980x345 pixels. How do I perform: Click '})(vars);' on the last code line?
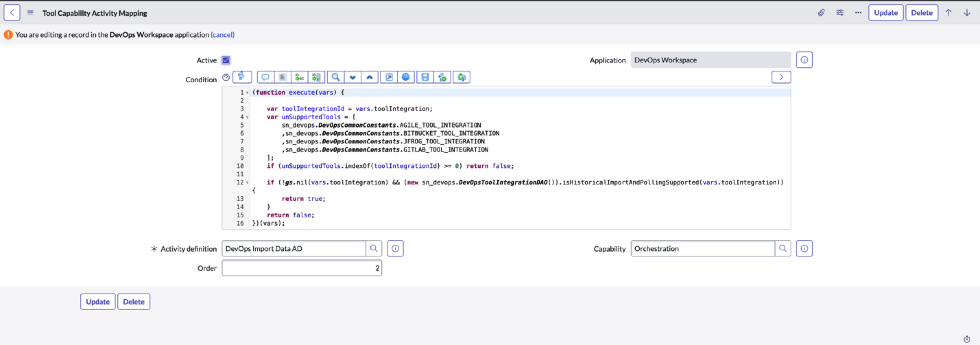tap(268, 223)
